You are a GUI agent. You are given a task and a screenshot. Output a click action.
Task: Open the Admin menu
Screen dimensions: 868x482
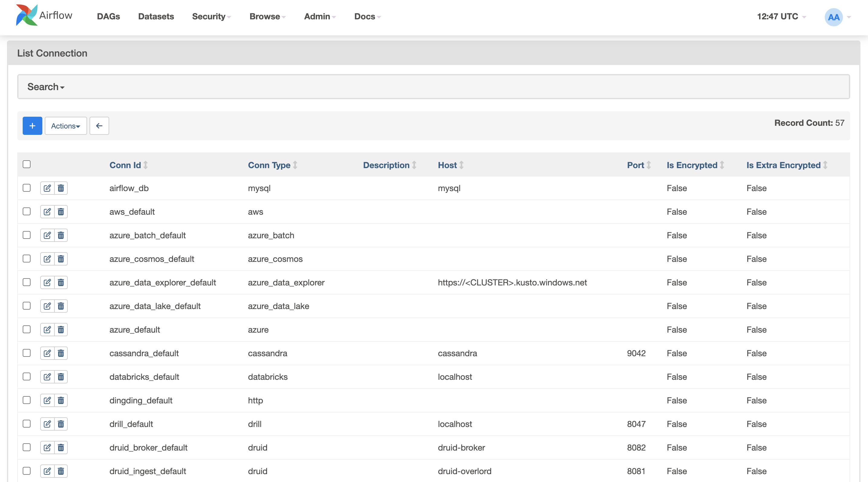(319, 16)
